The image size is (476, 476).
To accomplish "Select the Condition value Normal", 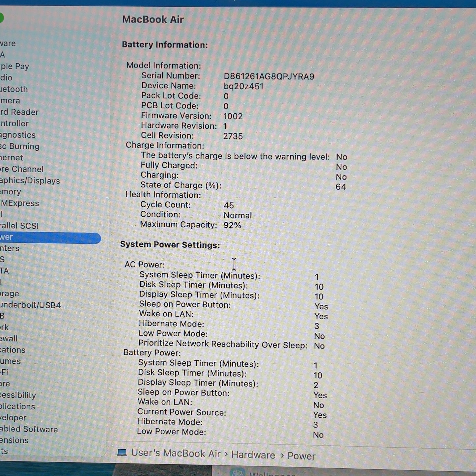I will coord(238,215).
